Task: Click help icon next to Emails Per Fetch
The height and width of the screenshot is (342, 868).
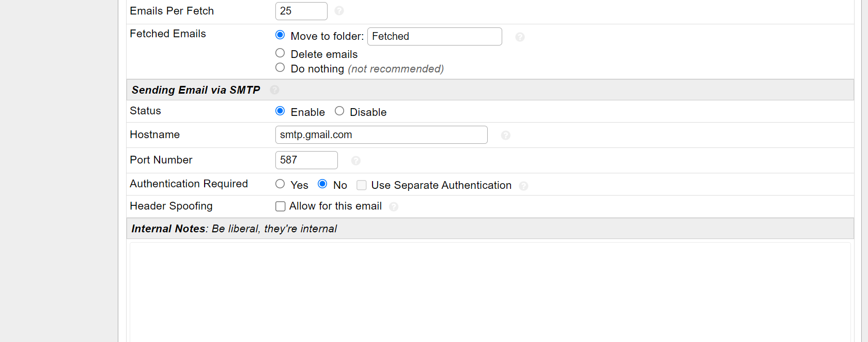Action: (x=339, y=11)
